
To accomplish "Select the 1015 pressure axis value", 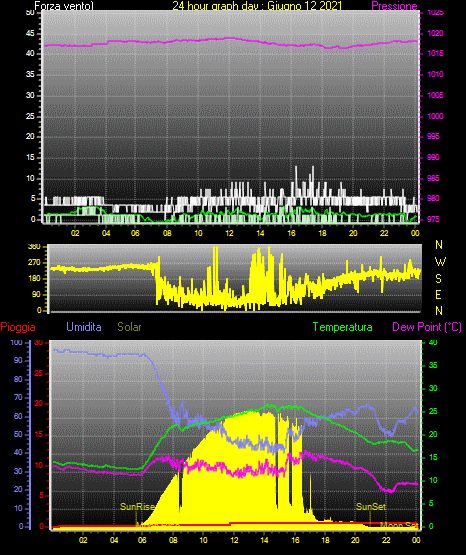I will tap(436, 53).
